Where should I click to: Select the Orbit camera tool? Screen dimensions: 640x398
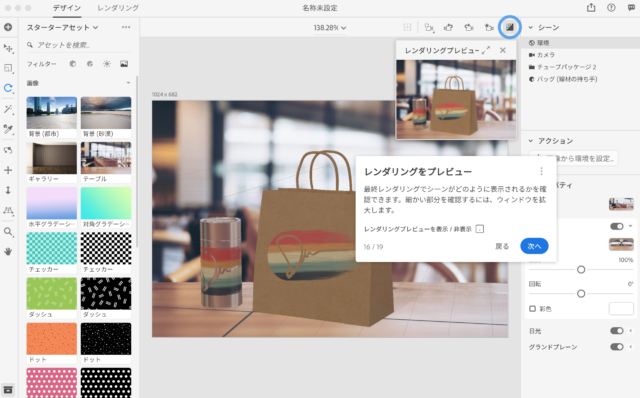(x=8, y=150)
